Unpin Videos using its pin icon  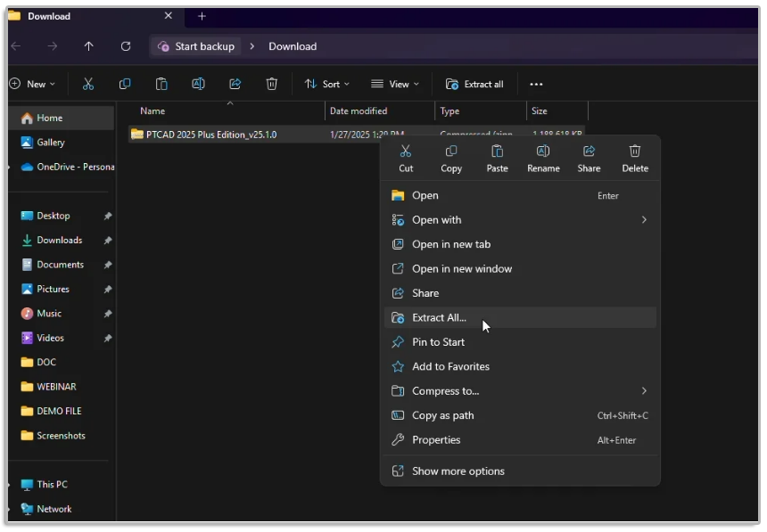pos(108,339)
